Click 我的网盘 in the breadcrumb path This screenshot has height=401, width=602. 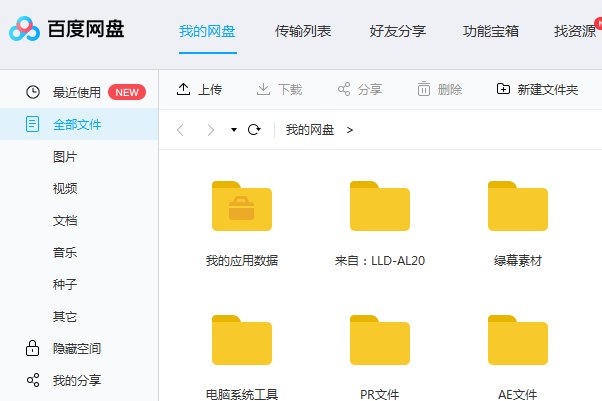point(310,130)
